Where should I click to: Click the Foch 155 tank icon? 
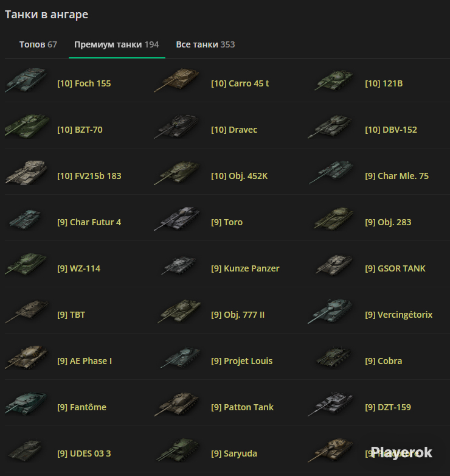pyautogui.click(x=26, y=80)
